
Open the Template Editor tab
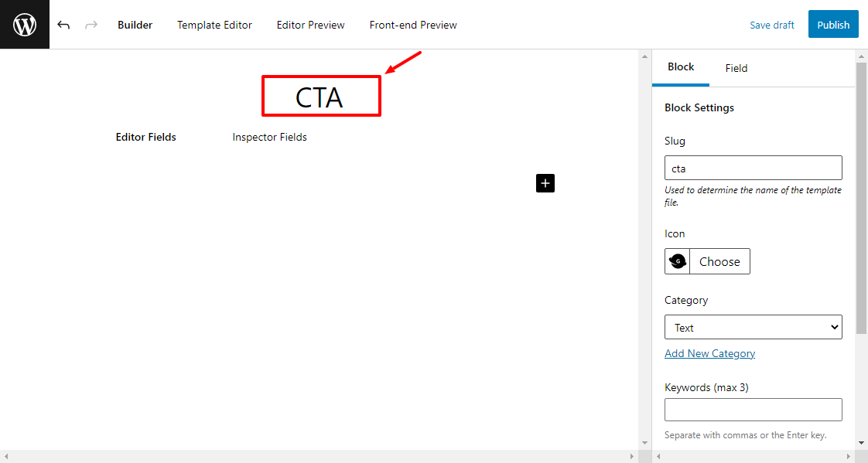[214, 25]
